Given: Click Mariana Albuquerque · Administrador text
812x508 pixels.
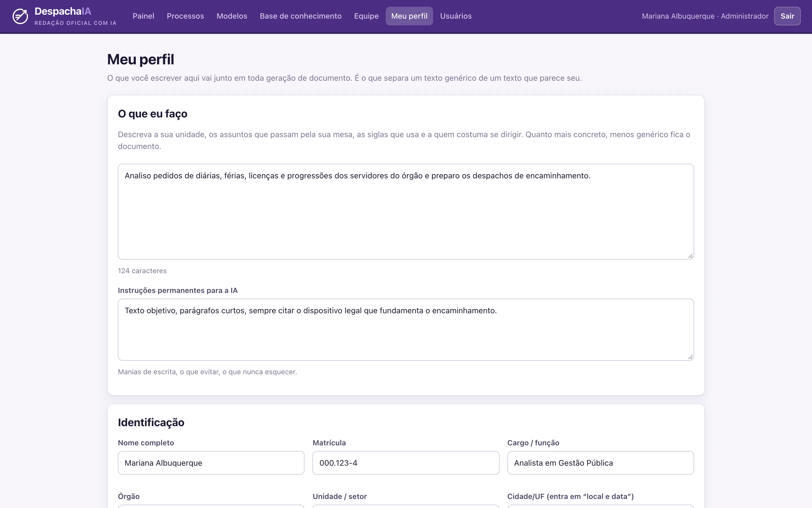Looking at the screenshot, I should point(705,16).
